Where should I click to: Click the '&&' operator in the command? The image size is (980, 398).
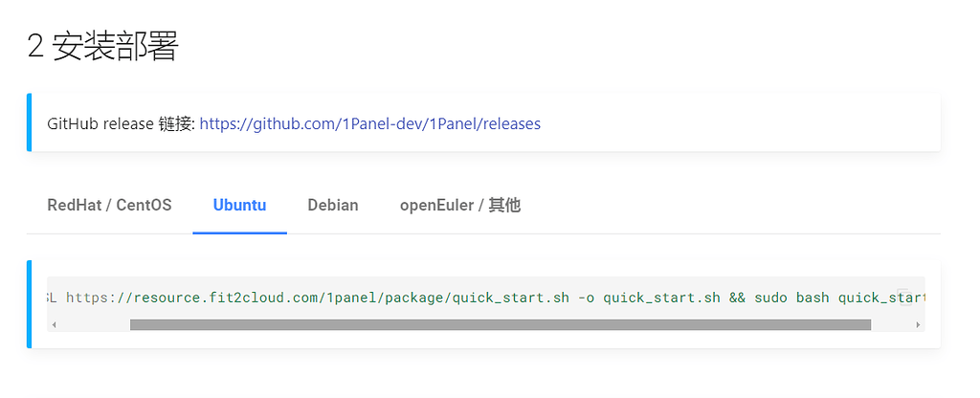(x=738, y=298)
